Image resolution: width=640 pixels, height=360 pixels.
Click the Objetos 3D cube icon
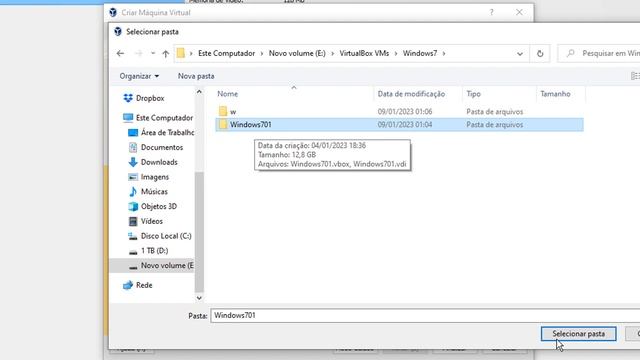(x=133, y=207)
